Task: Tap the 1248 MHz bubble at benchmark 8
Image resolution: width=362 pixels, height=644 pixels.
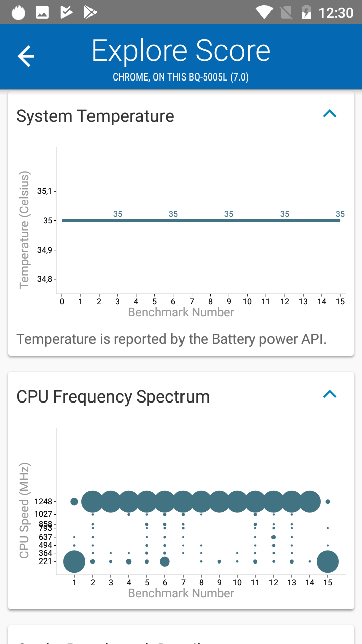Action: tap(201, 502)
